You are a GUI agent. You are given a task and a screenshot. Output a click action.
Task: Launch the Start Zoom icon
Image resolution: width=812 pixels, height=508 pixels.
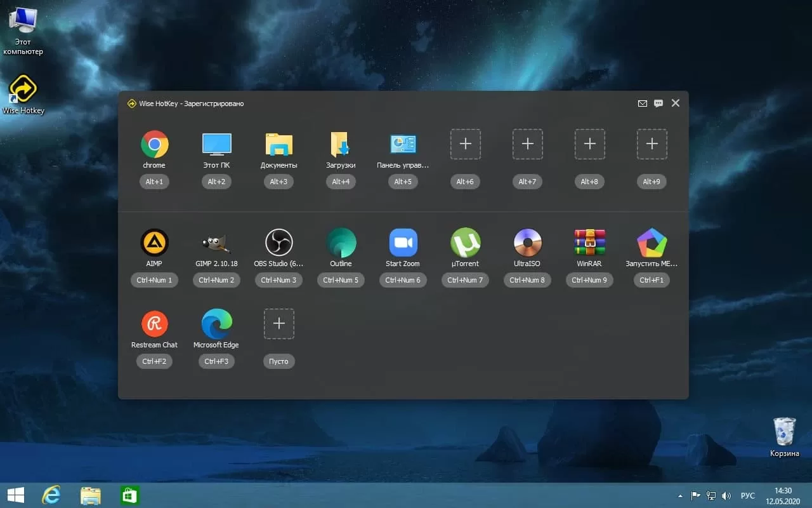(403, 243)
